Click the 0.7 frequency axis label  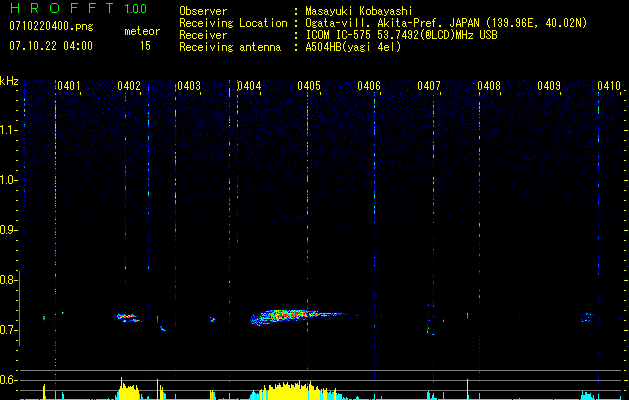coord(8,330)
